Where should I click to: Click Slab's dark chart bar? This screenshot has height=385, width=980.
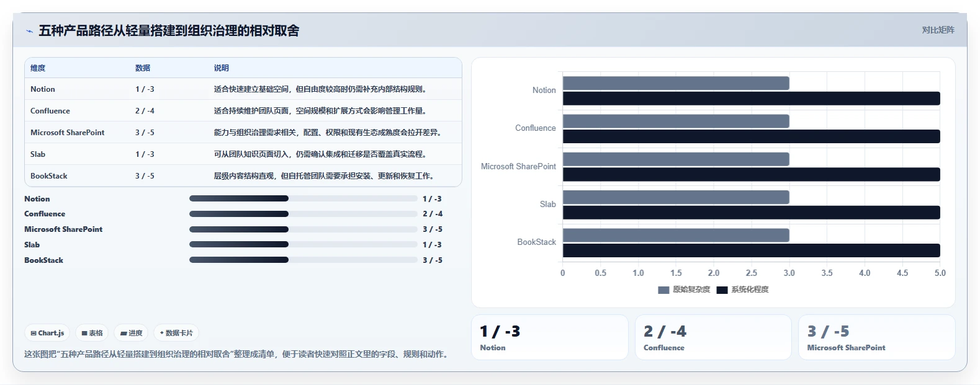click(752, 213)
